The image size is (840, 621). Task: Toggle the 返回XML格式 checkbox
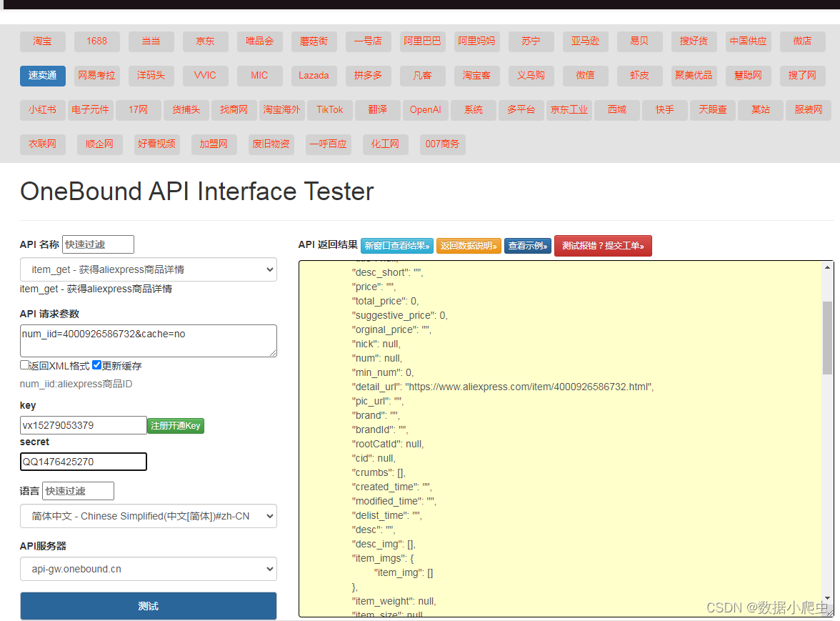(24, 365)
